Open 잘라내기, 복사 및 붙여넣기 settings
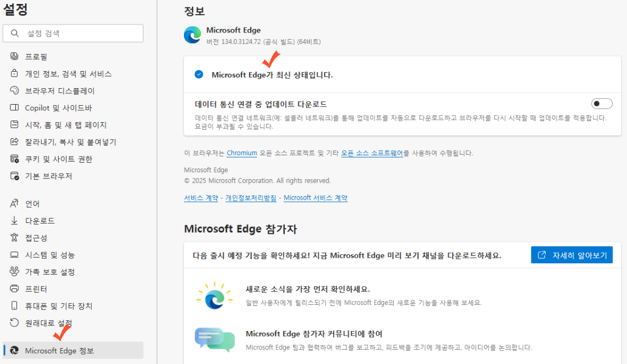Image resolution: width=627 pixels, height=364 pixels. point(71,142)
